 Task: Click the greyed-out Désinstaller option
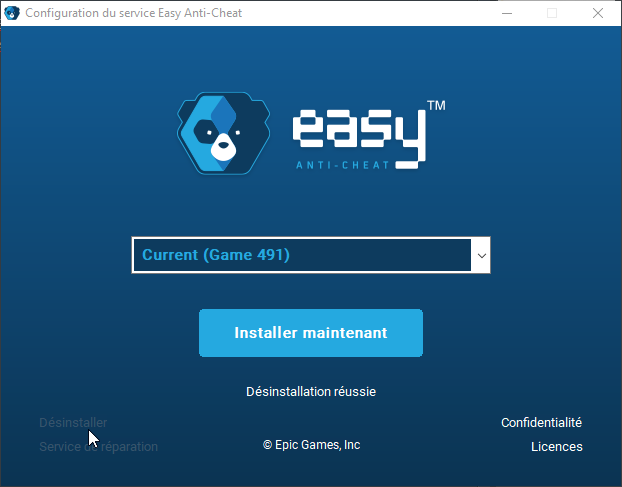73,423
